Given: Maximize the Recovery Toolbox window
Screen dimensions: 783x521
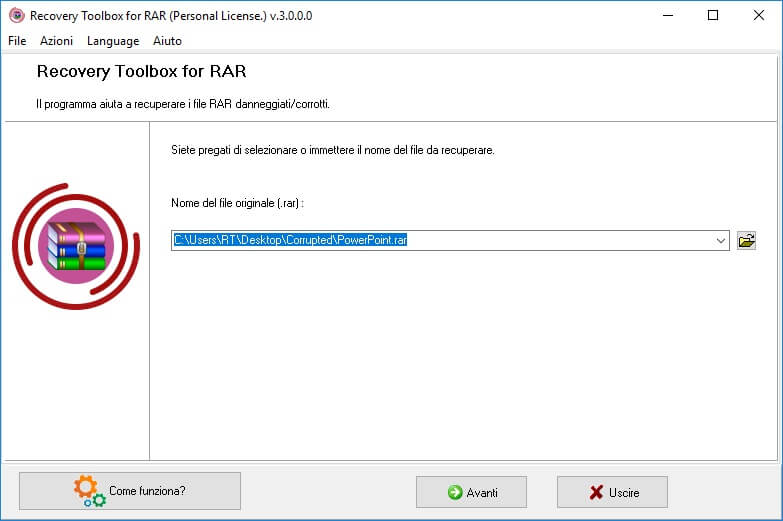Looking at the screenshot, I should 712,15.
